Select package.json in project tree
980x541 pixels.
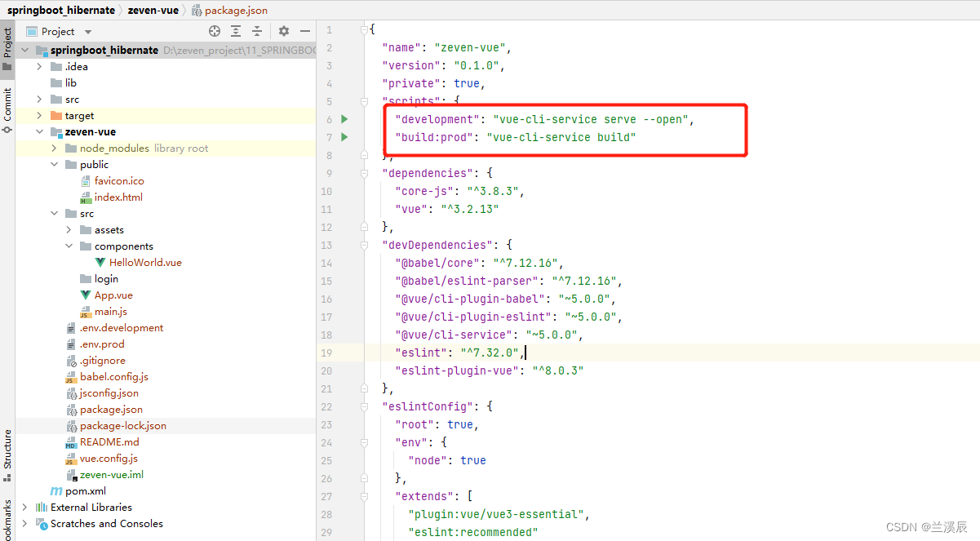pos(104,409)
